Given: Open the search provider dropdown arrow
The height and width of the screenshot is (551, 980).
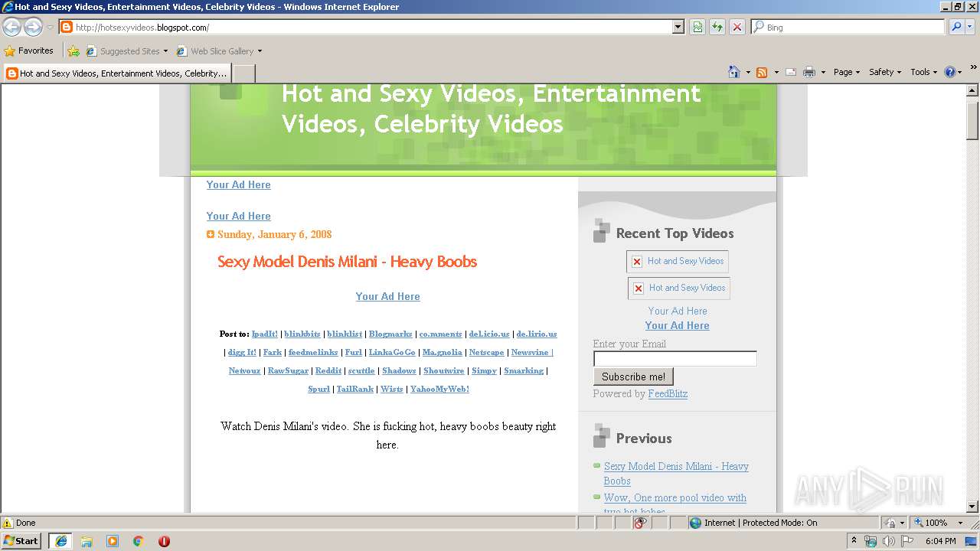Looking at the screenshot, I should [x=971, y=27].
